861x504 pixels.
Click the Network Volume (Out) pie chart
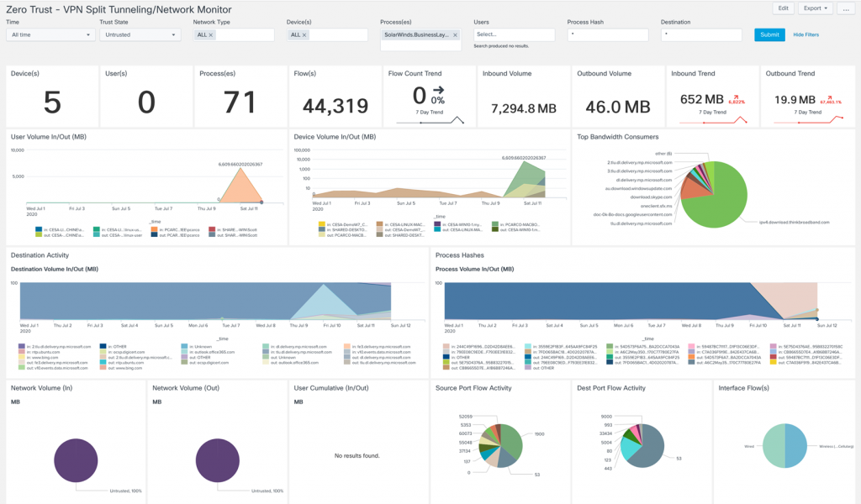217,460
